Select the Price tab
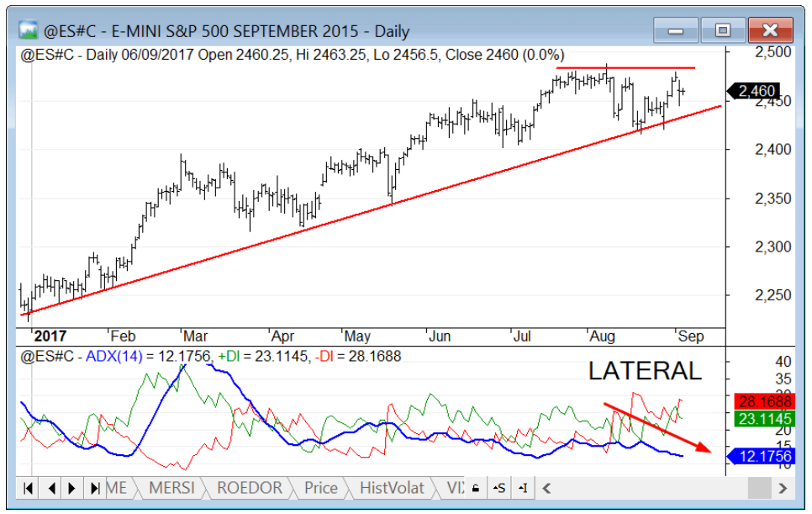 tap(320, 488)
